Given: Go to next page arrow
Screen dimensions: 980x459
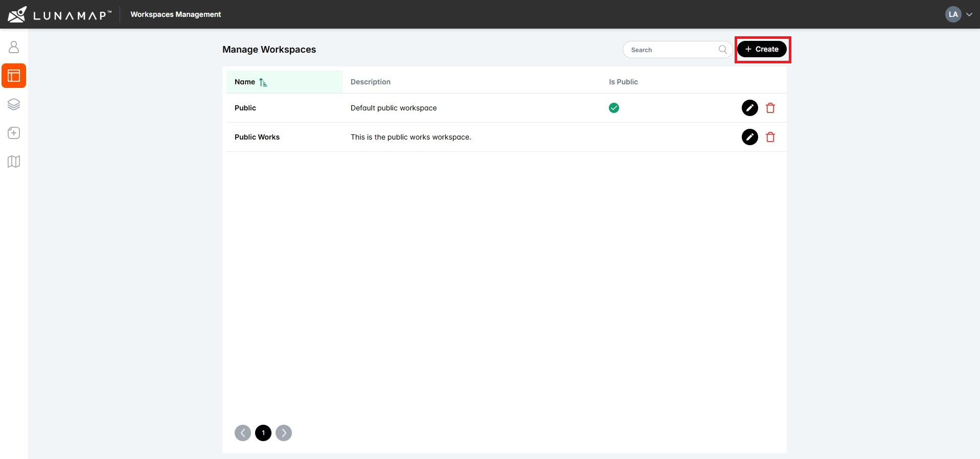Looking at the screenshot, I should (x=284, y=433).
